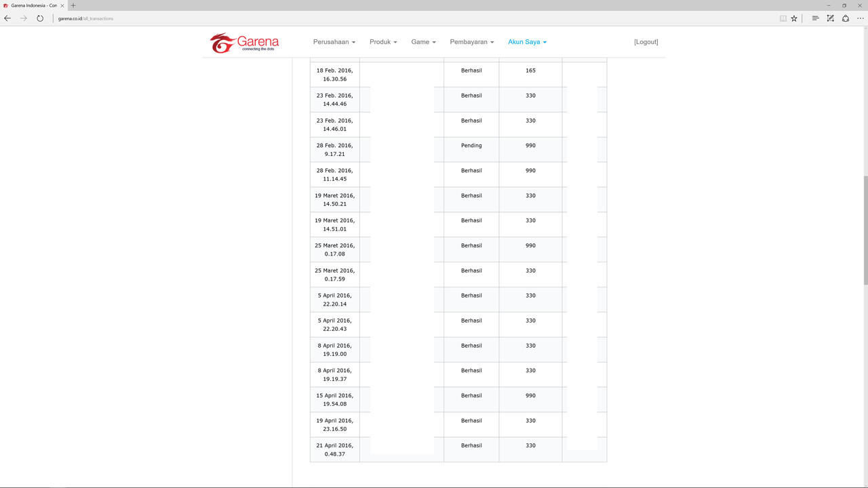Click date 15 April 2016, 19.54.08
This screenshot has height=488, width=868.
tap(334, 400)
